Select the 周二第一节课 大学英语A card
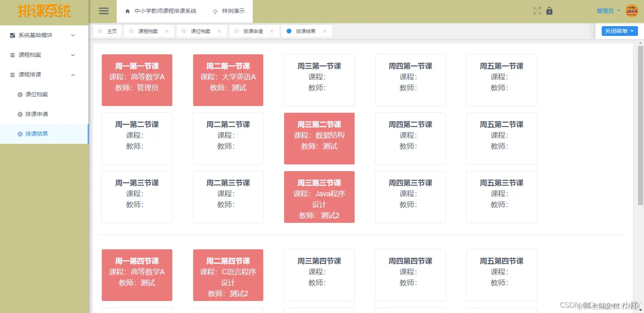Image resolution: width=644 pixels, height=313 pixels. pyautogui.click(x=228, y=80)
